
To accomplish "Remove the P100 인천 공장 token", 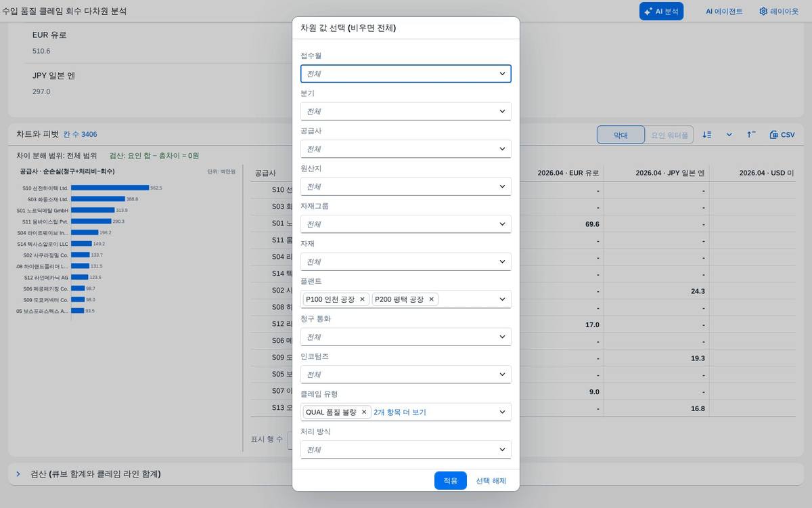I will [x=362, y=299].
